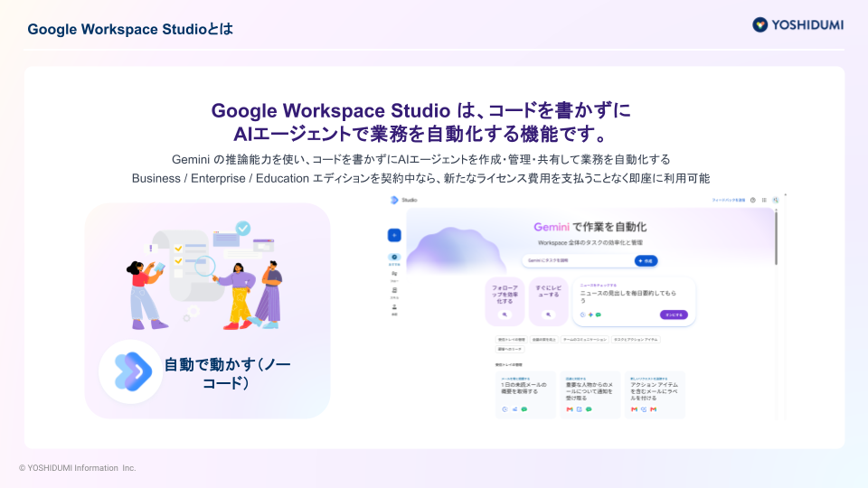The height and width of the screenshot is (488, 868).
Task: Click the blue plus create button in sidebar
Action: [x=394, y=235]
